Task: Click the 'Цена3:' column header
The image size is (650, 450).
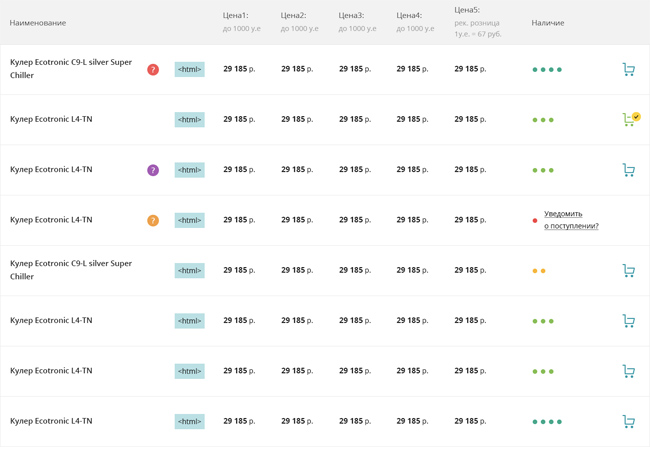Action: [351, 15]
